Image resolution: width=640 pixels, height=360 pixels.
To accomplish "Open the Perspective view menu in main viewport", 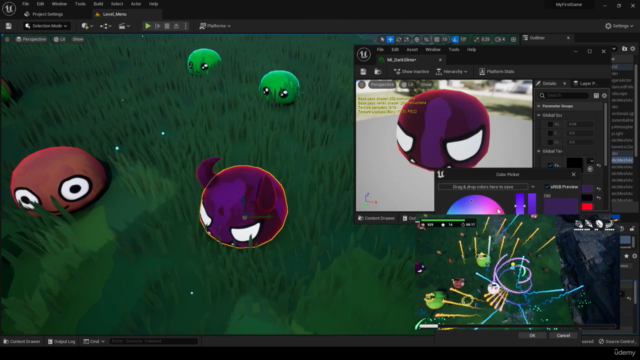I will point(31,39).
